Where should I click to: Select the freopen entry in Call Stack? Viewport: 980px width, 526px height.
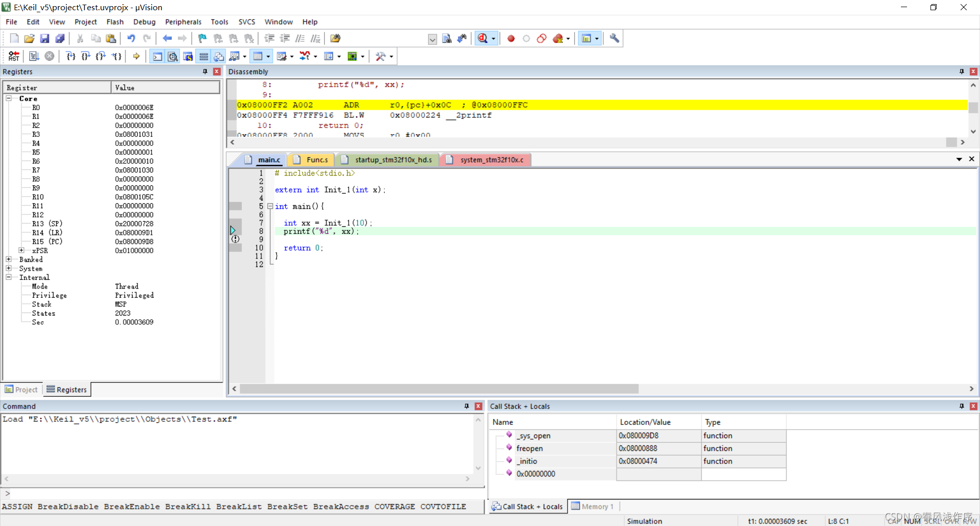pos(529,448)
